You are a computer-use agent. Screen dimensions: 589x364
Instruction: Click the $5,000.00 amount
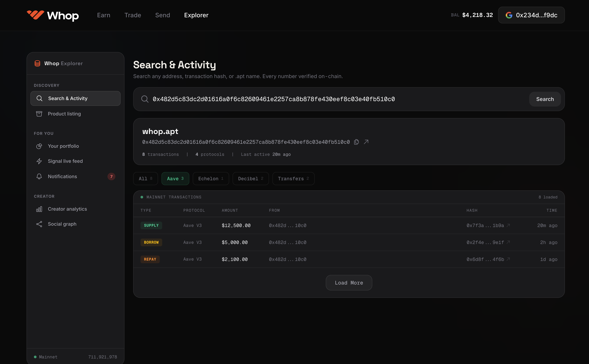pos(235,242)
